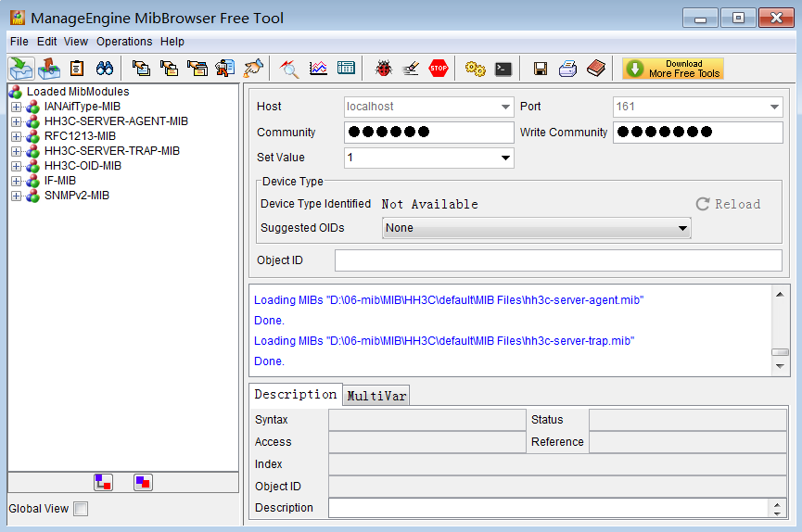Click the eraser Clear display icon
The width and height of the screenshot is (802, 532).
(x=411, y=68)
